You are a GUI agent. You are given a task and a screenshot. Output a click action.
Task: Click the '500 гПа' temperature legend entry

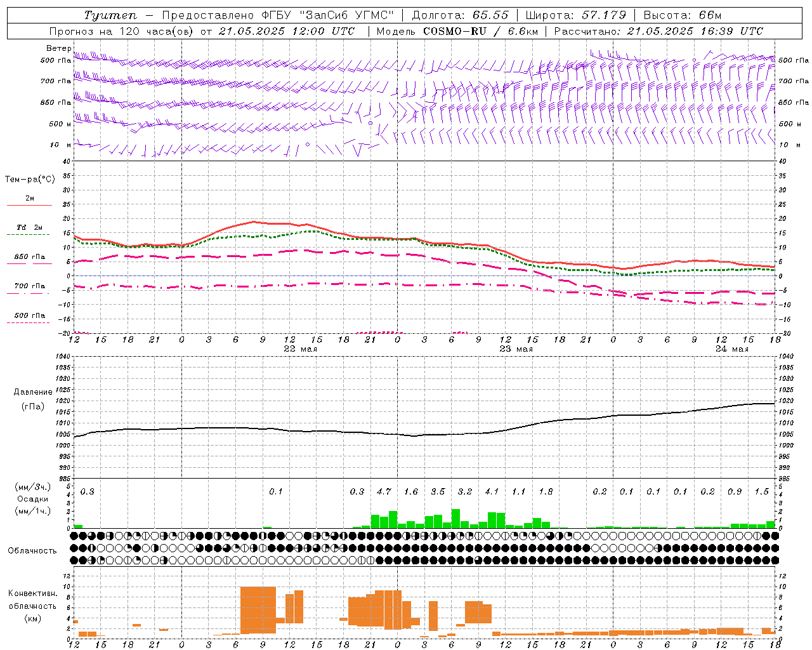30,315
